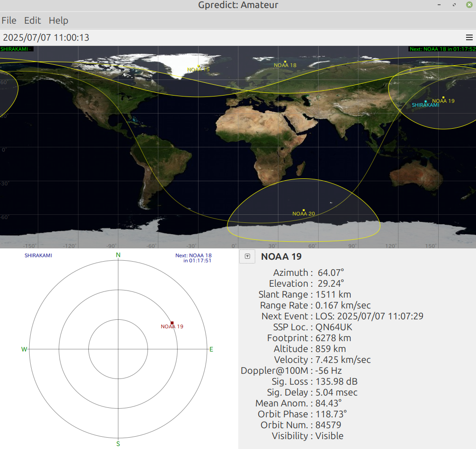Click the Range Rate value 0.167 km/sec
Viewport: 476px width, 449px height.
pos(343,305)
